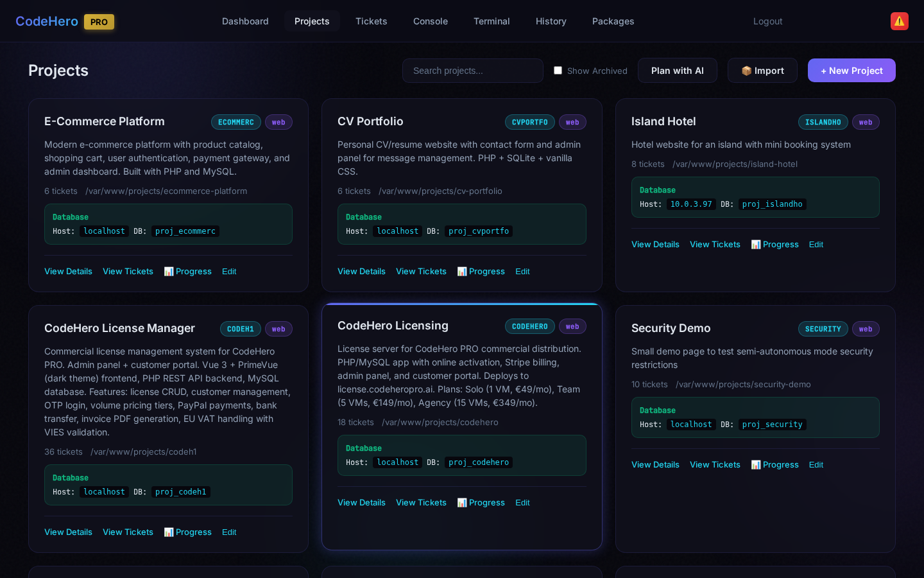Click the red warning alert icon

pyautogui.click(x=899, y=21)
